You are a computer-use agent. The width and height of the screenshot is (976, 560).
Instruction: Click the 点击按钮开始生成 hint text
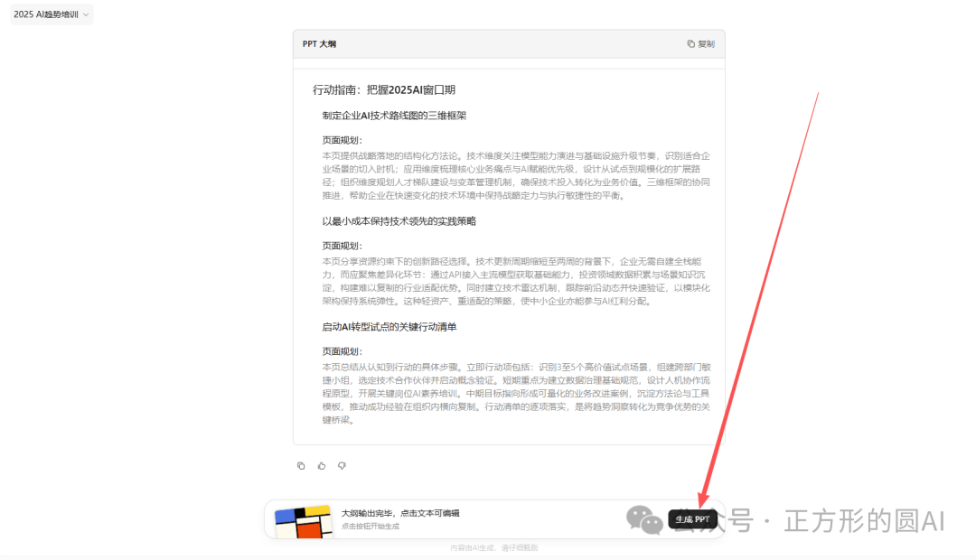tap(371, 527)
